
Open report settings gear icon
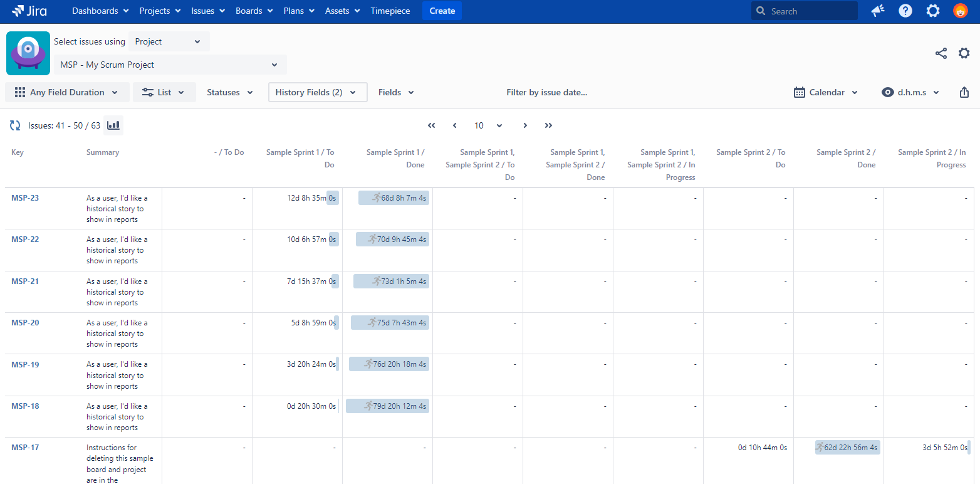click(964, 53)
